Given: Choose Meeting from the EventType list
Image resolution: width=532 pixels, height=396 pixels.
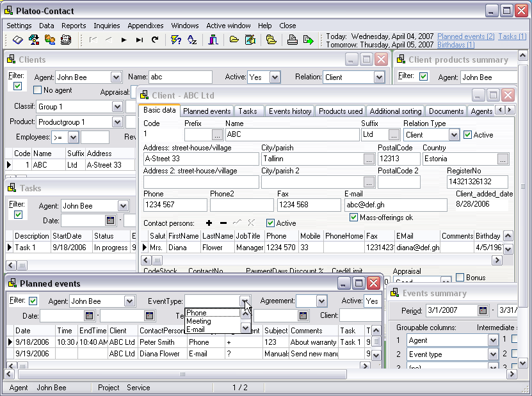Looking at the screenshot, I should pyautogui.click(x=198, y=321).
